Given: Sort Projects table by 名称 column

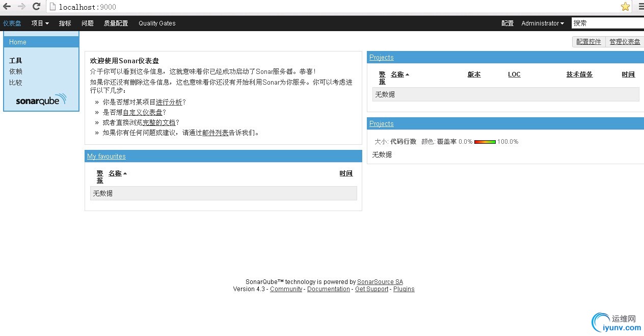Looking at the screenshot, I should pos(397,74).
